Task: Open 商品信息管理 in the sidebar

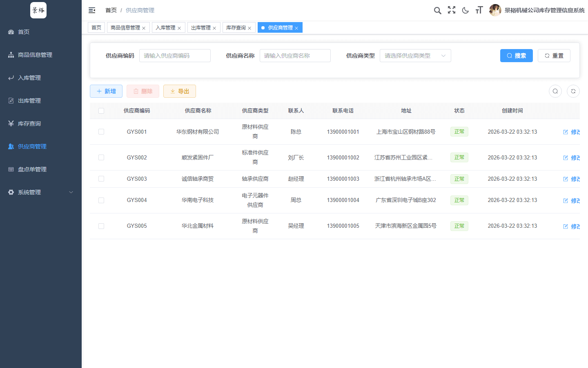Action: (x=41, y=55)
